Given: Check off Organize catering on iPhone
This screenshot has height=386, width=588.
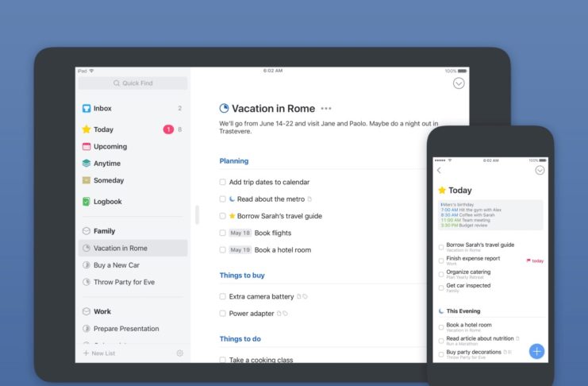Looking at the screenshot, I should (x=441, y=274).
